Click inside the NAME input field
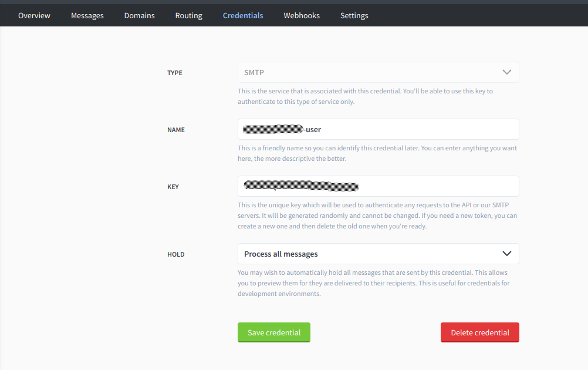Image resolution: width=588 pixels, height=370 pixels. 378,129
